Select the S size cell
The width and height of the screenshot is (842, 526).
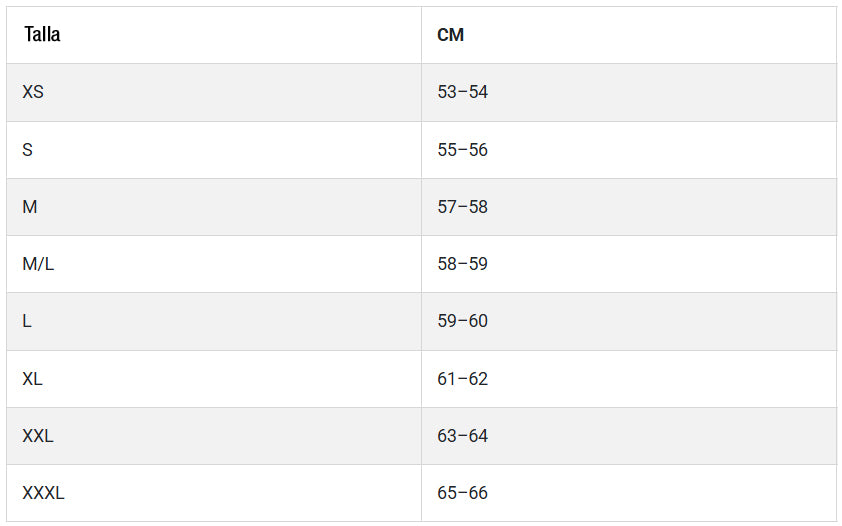28,150
